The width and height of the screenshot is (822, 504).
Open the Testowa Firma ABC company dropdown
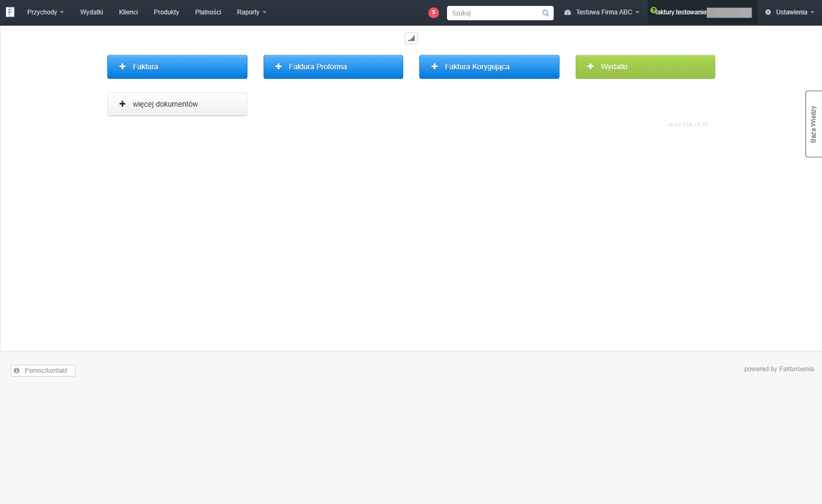(602, 12)
